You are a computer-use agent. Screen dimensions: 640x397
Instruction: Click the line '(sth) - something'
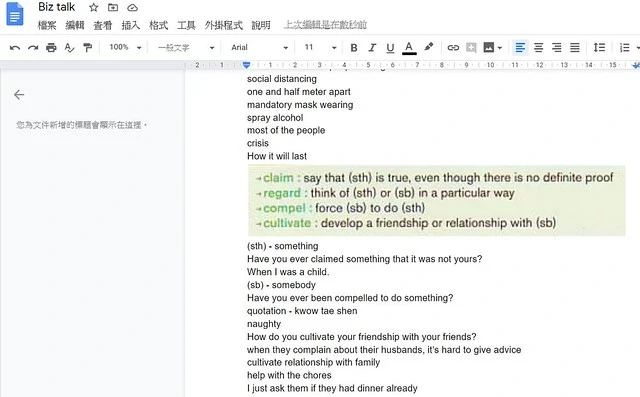point(282,246)
